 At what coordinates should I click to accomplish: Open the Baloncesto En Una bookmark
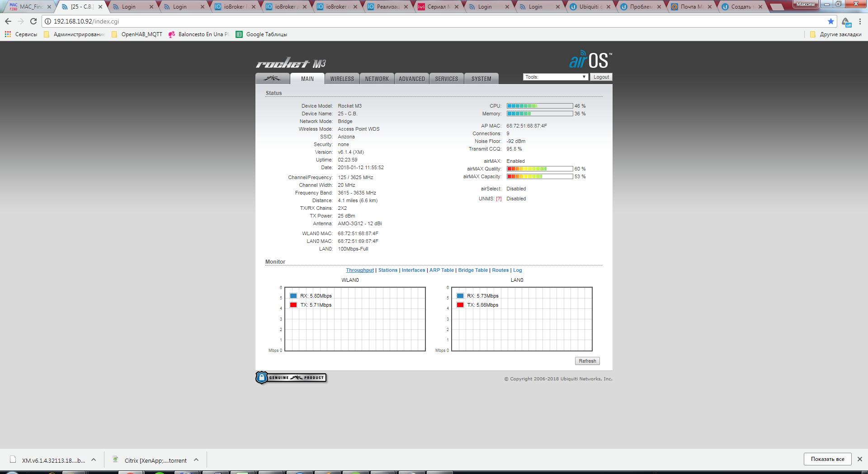click(198, 34)
